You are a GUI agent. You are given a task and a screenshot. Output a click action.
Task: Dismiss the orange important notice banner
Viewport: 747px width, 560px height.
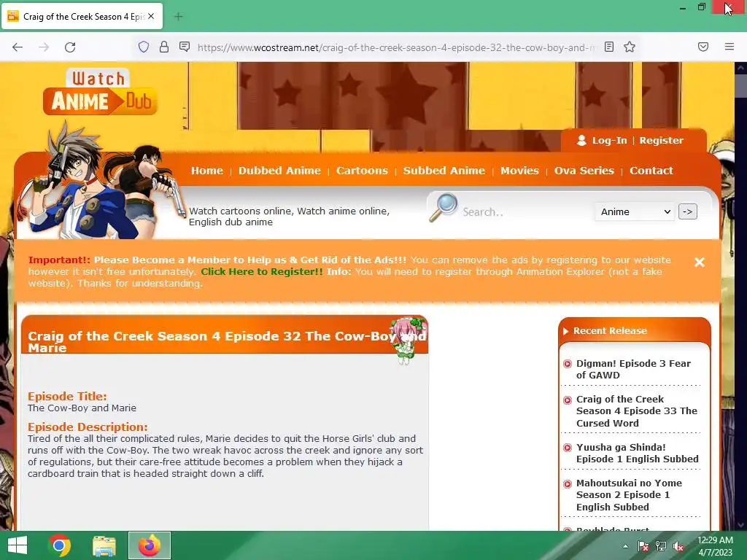[700, 262]
